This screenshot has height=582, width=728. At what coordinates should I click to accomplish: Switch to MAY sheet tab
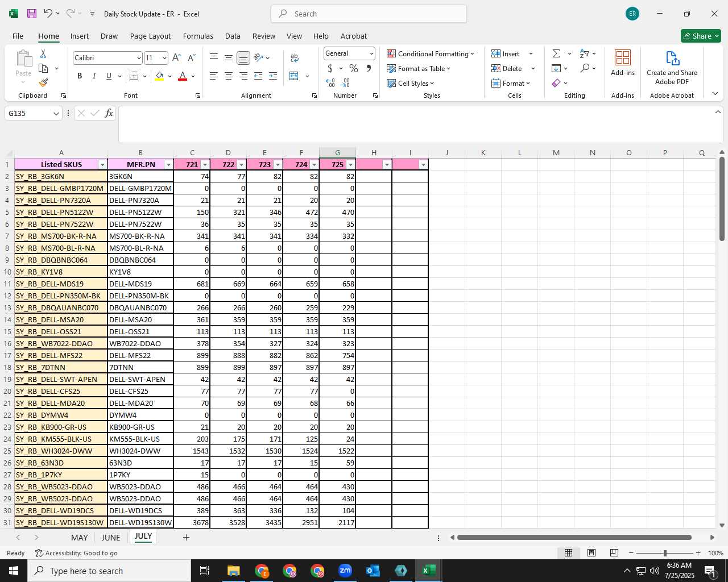80,538
